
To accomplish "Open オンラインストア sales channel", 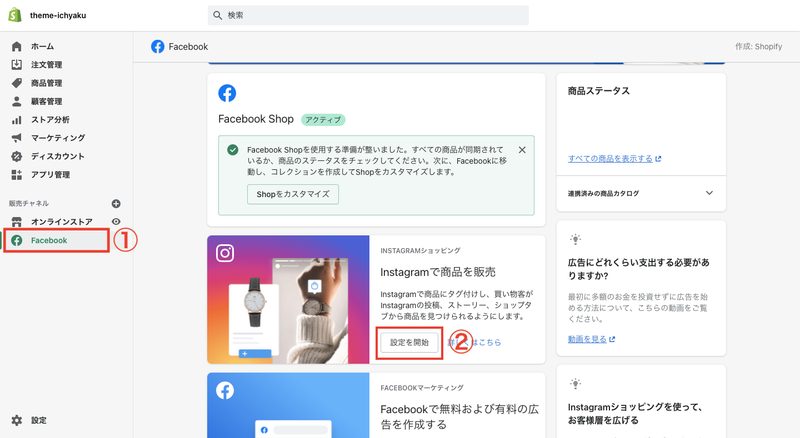I will (x=62, y=222).
